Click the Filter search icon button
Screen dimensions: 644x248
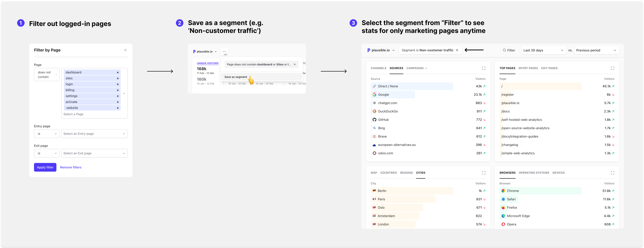click(509, 50)
